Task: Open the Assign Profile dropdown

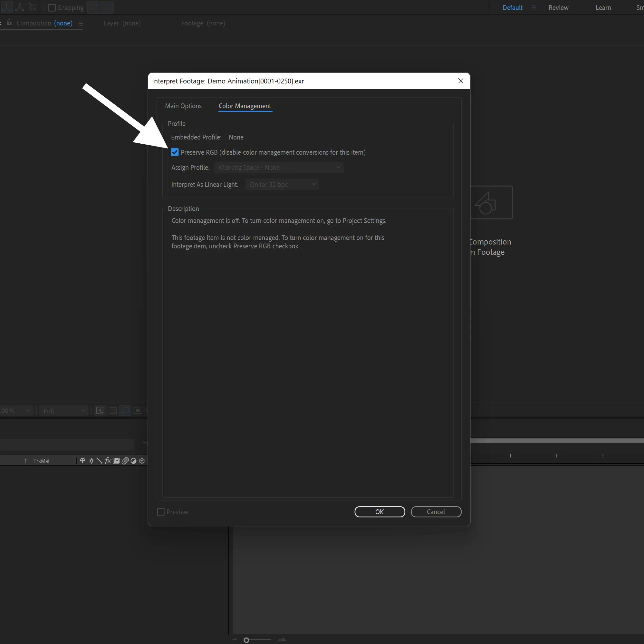Action: pyautogui.click(x=279, y=167)
